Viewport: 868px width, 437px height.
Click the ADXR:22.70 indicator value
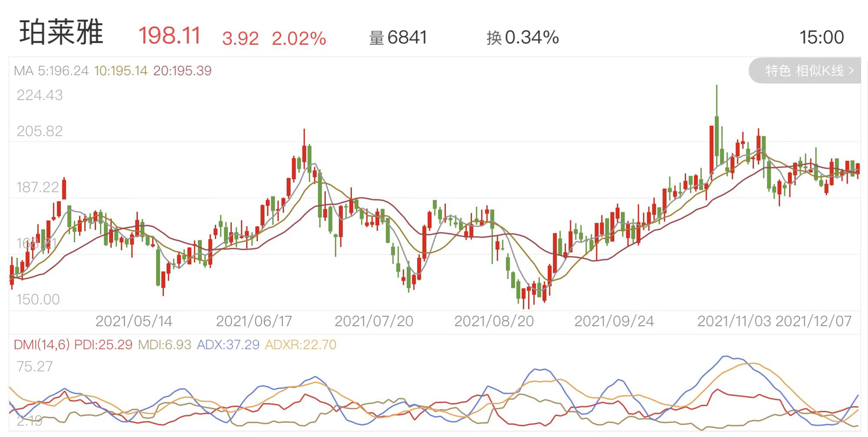click(x=301, y=345)
